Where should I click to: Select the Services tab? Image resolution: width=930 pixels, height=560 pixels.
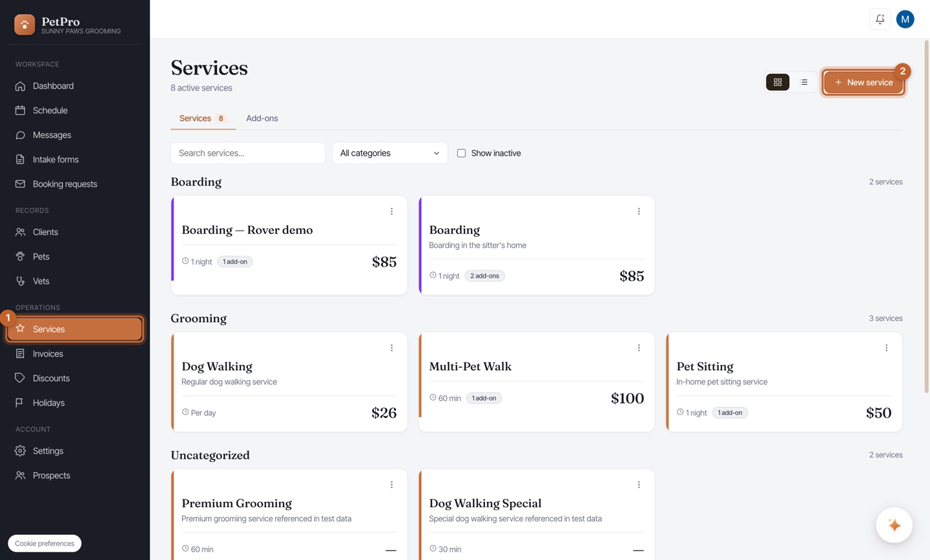(x=203, y=118)
